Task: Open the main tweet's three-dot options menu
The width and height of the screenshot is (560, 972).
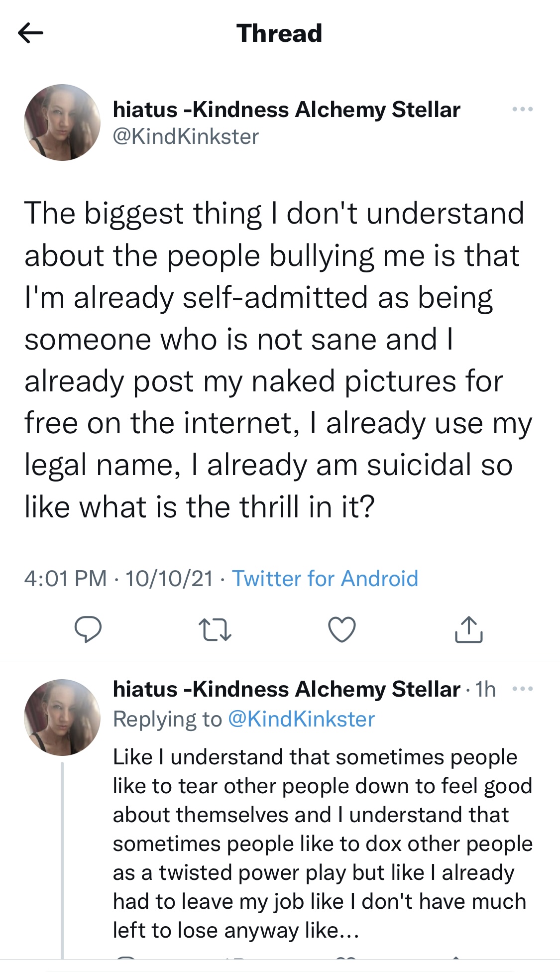Action: [522, 109]
